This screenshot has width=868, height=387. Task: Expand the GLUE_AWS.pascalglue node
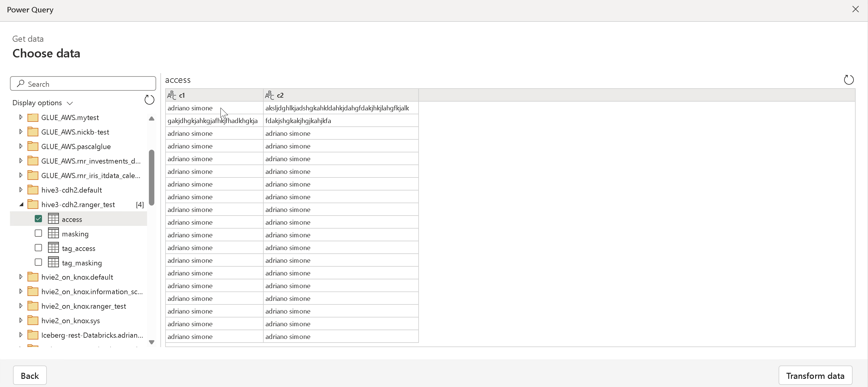(x=21, y=146)
